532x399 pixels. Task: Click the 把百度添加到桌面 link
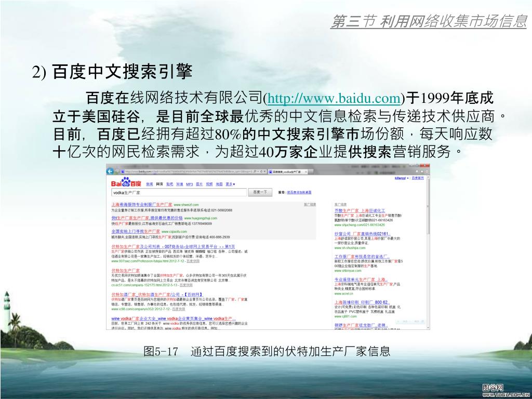(299, 192)
